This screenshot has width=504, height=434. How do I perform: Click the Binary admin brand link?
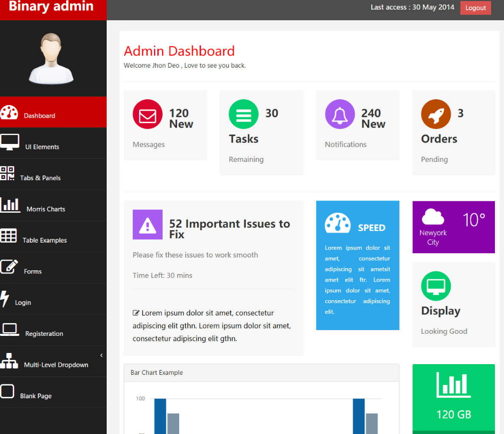[x=51, y=7]
